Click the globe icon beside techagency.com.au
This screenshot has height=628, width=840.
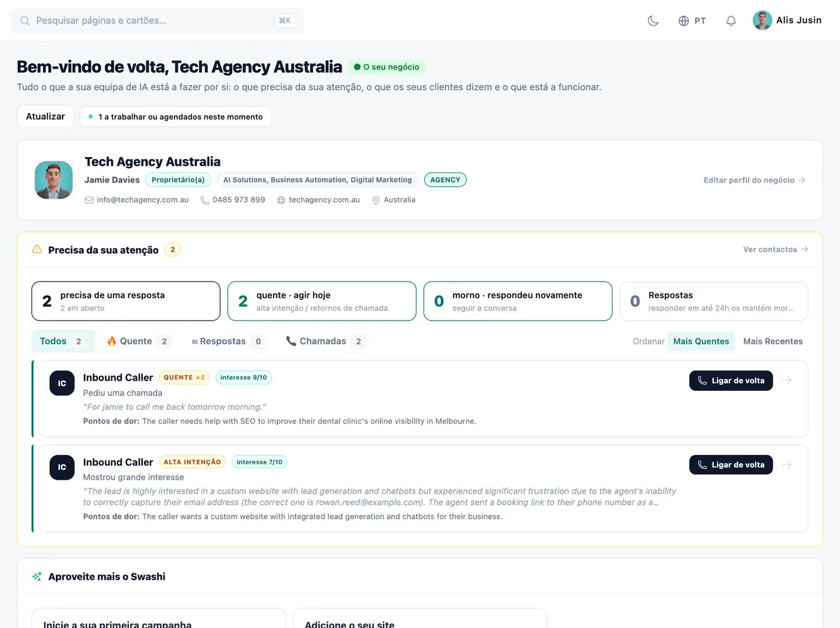click(x=281, y=200)
